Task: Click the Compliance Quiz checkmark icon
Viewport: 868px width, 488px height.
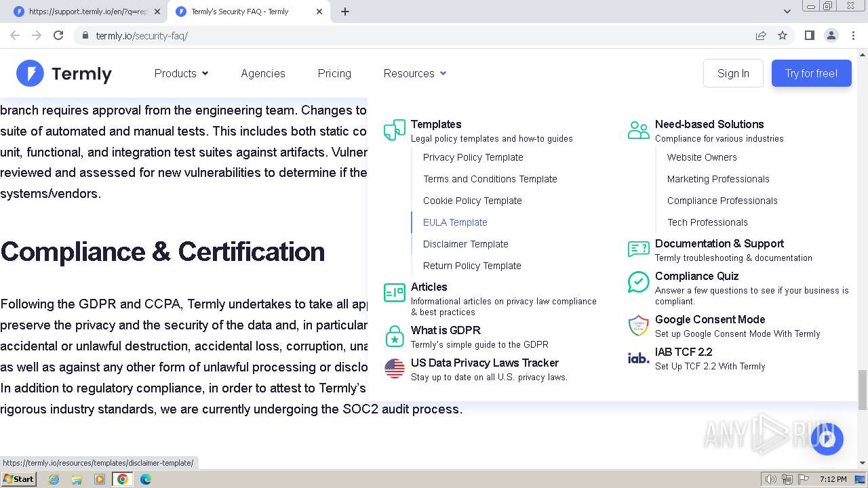Action: [x=639, y=282]
